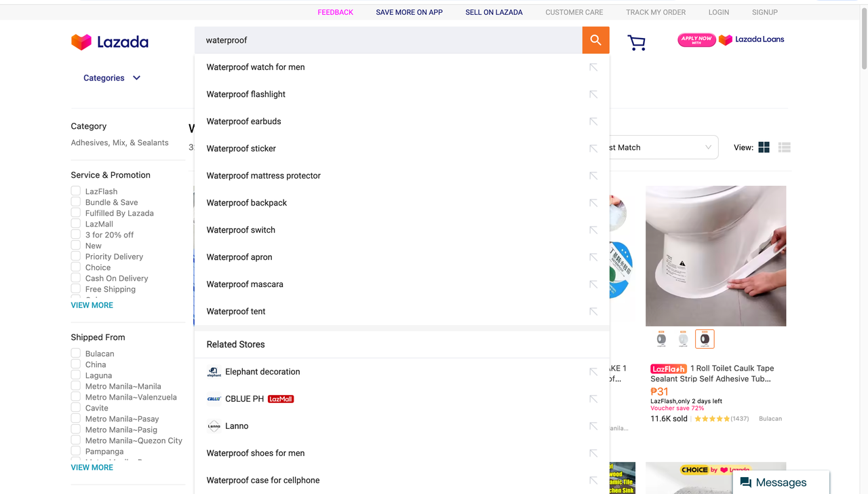Enable Fulfilled By Lazada filter

pos(76,212)
